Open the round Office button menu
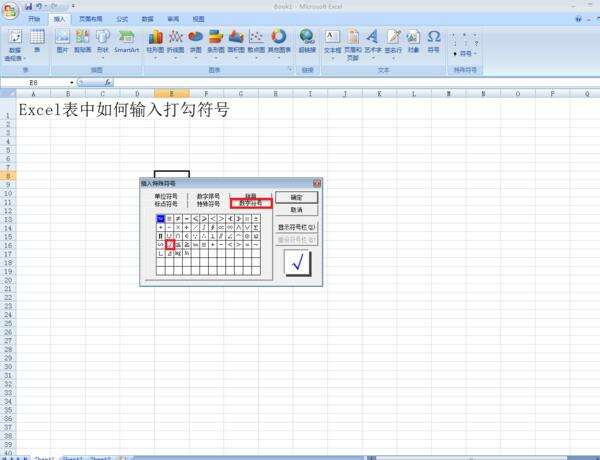This screenshot has width=600, height=460. click(x=11, y=10)
